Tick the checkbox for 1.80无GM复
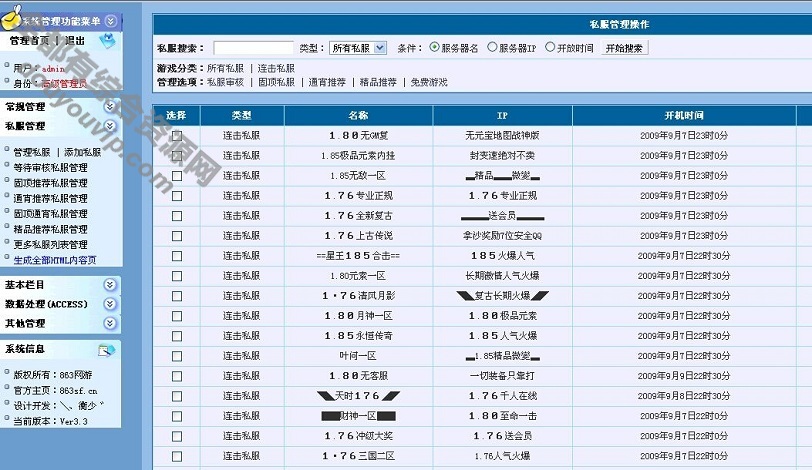Image resolution: width=812 pixels, height=470 pixels. point(177,136)
